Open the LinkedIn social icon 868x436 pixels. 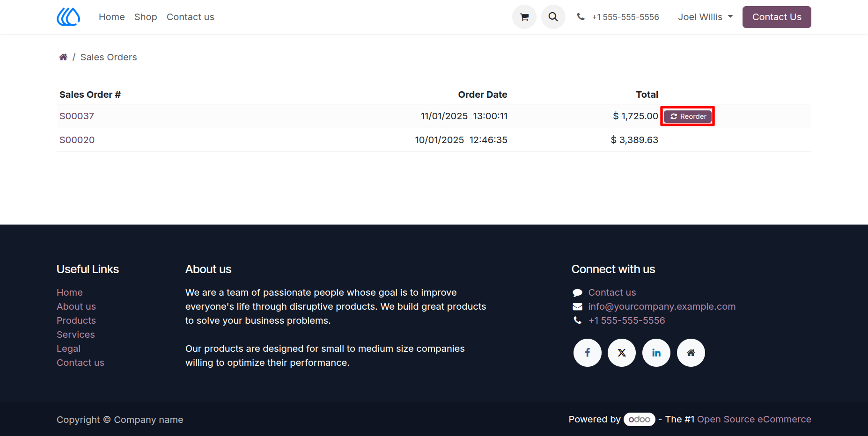pos(656,353)
